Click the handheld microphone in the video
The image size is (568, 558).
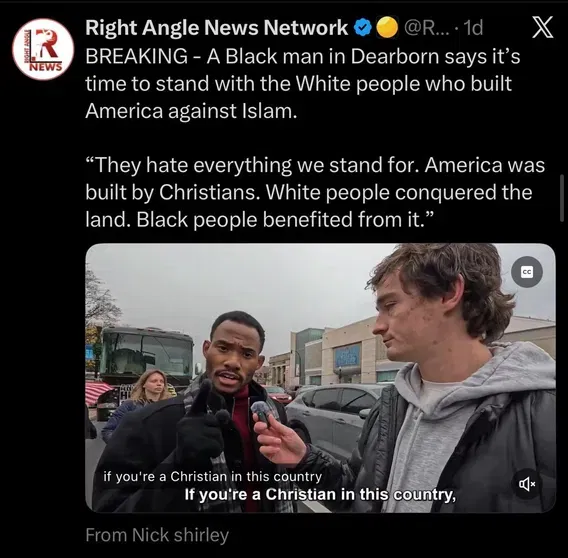pos(260,411)
